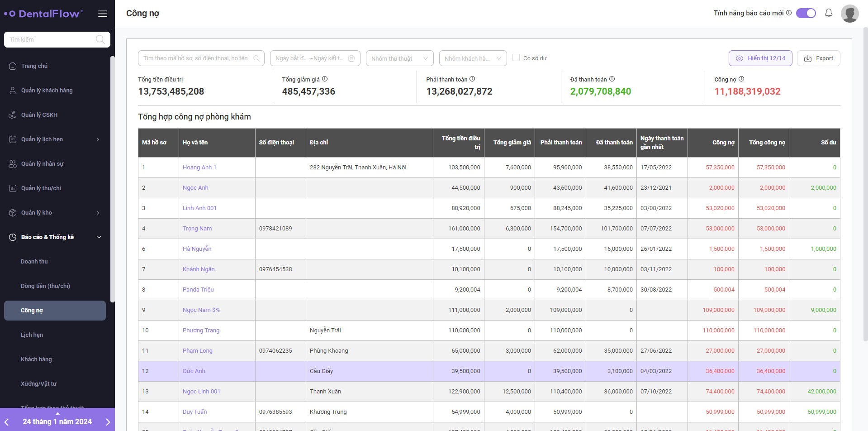The image size is (868, 431).
Task: Open Quản lý khách hàng menu
Action: [x=47, y=91]
